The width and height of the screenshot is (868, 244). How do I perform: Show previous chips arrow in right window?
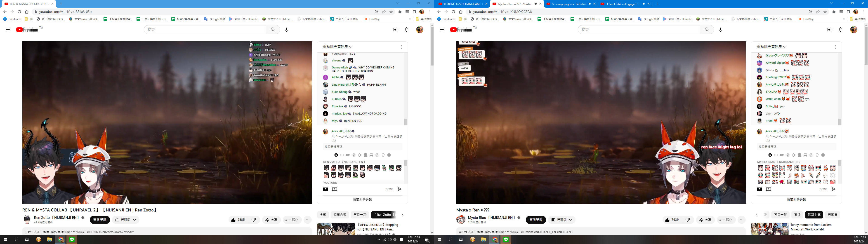point(757,215)
